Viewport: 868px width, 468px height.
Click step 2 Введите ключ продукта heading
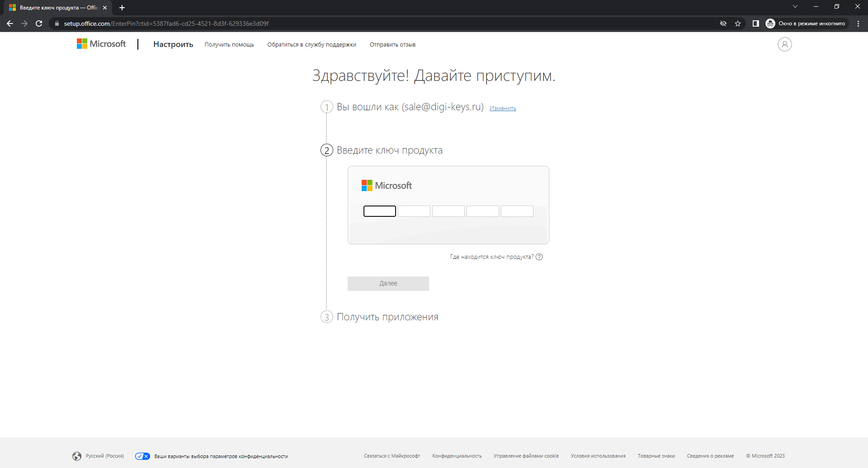coord(390,150)
